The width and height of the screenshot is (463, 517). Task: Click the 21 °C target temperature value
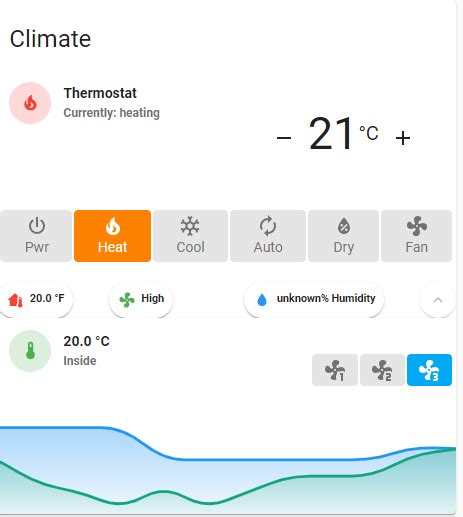343,134
